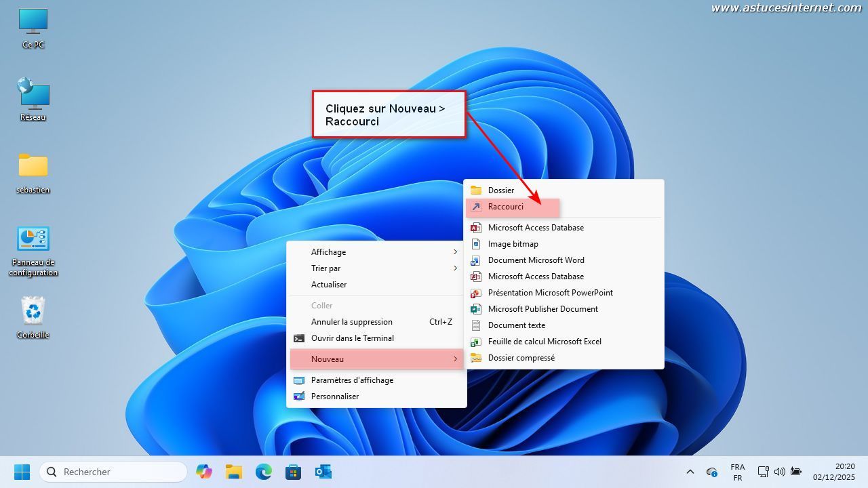
Task: Expand the Affichage submenu
Action: (376, 252)
